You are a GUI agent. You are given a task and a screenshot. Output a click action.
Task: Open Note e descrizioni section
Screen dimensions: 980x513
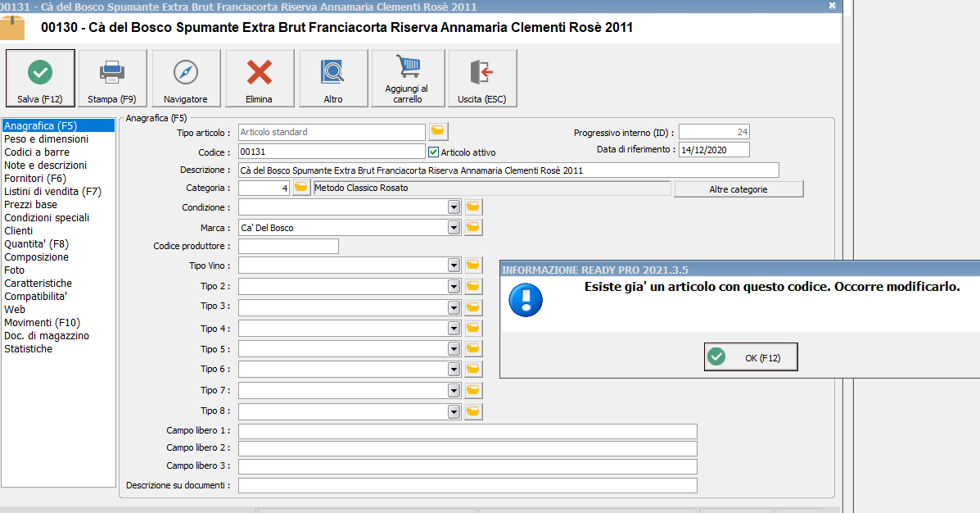pyautogui.click(x=46, y=166)
